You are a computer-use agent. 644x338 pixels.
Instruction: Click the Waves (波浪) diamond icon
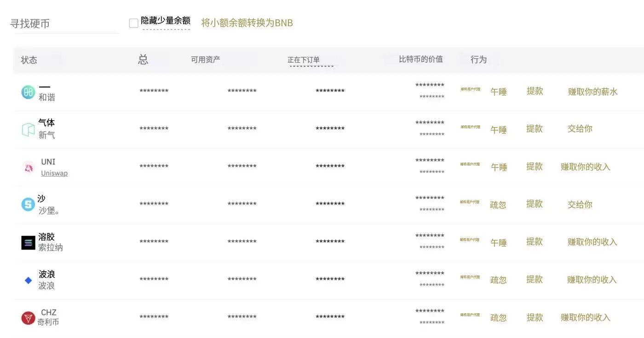(28, 280)
